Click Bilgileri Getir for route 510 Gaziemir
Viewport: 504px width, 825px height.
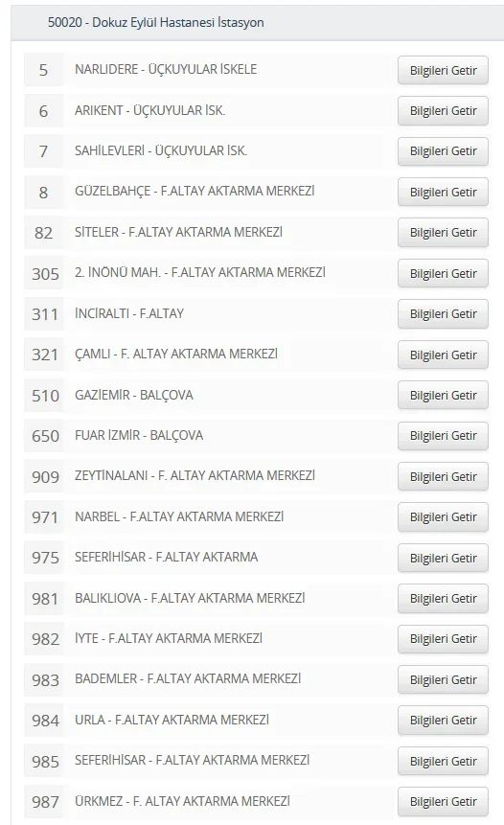coord(443,396)
